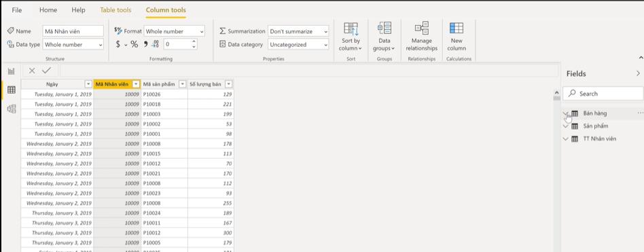
Task: Open Manage relationships icon
Action: pos(422,29)
